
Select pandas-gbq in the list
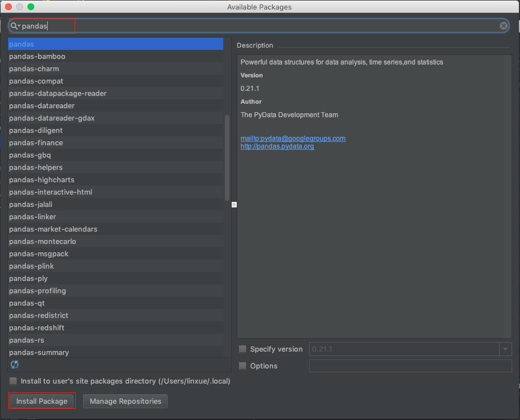[116, 155]
